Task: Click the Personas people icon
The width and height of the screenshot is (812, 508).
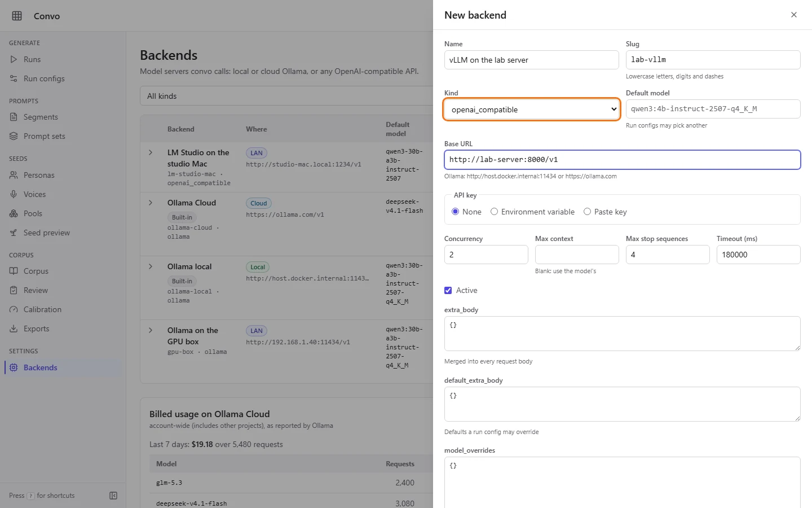Action: click(14, 175)
